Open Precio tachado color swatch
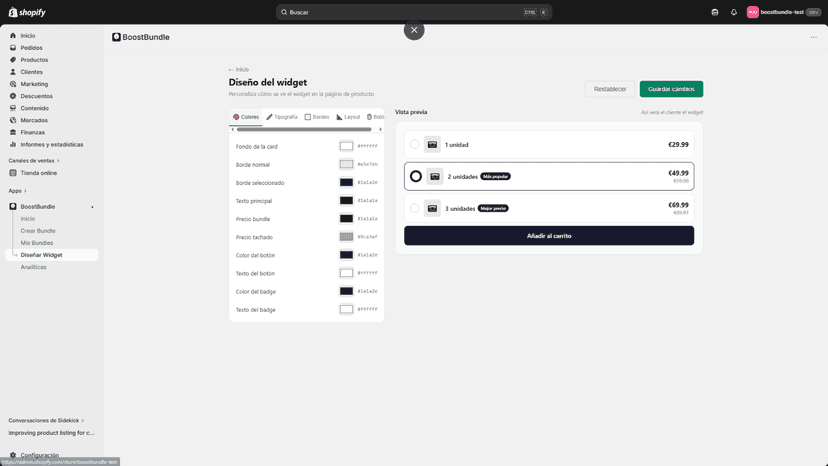Screen dimensions: 828x466 point(346,237)
